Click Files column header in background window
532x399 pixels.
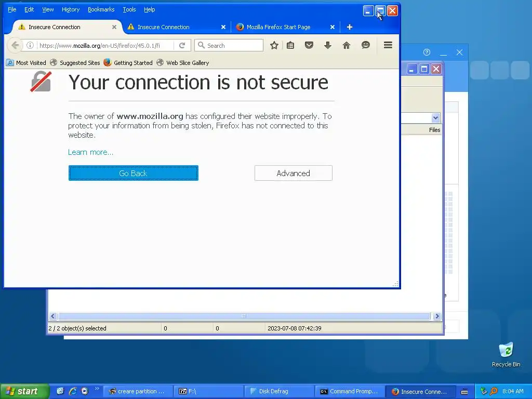pyautogui.click(x=434, y=130)
